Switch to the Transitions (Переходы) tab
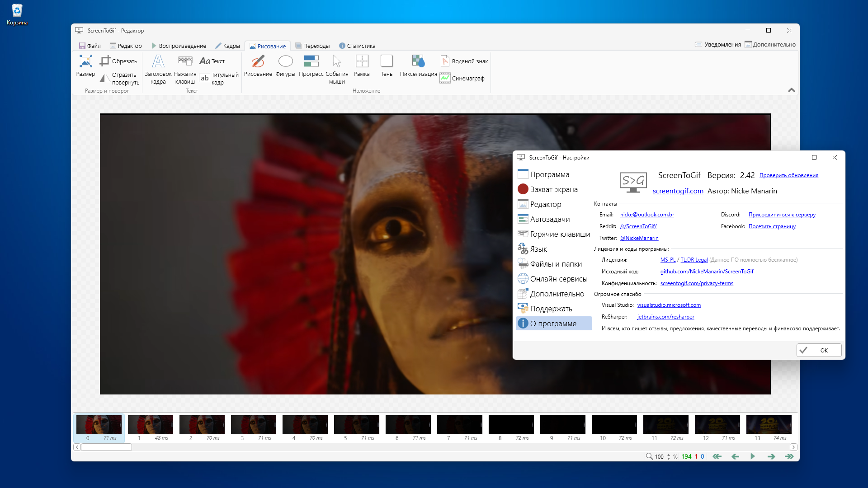868x488 pixels. coord(312,46)
